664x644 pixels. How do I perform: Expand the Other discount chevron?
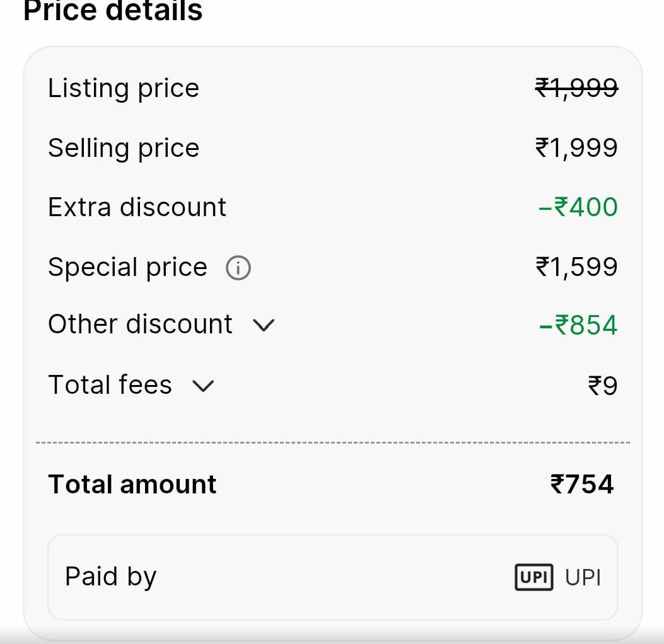pyautogui.click(x=264, y=325)
